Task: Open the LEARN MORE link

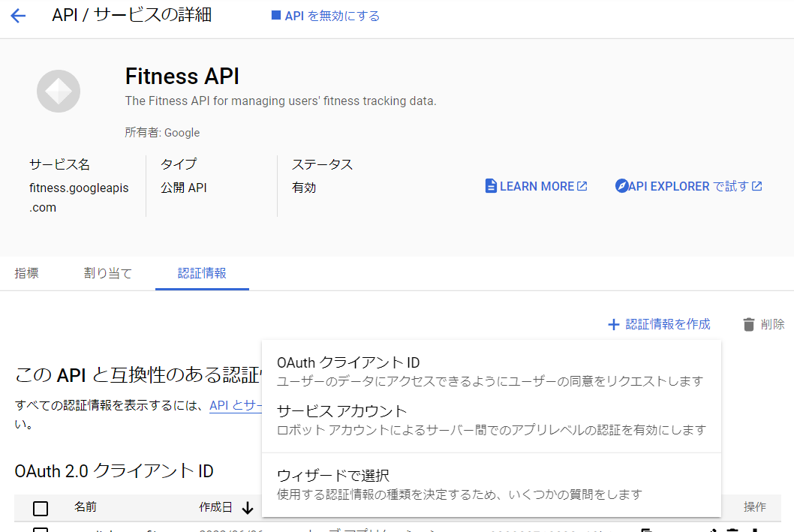Action: click(x=537, y=186)
